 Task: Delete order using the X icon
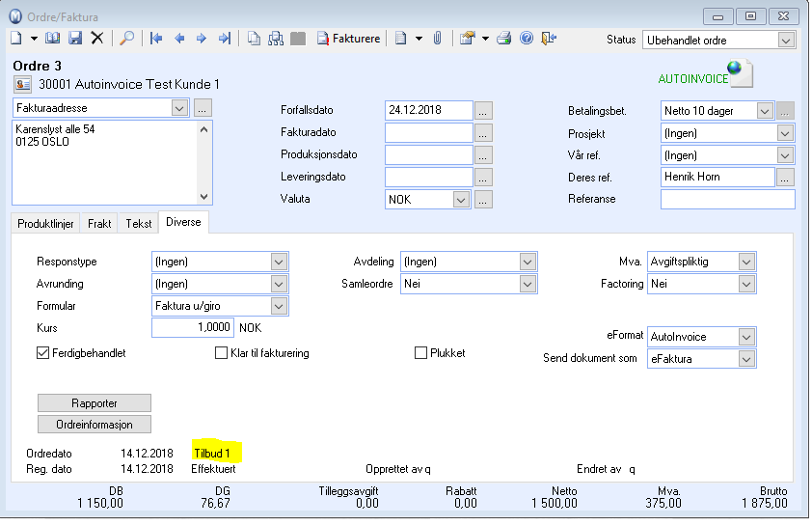pyautogui.click(x=97, y=39)
